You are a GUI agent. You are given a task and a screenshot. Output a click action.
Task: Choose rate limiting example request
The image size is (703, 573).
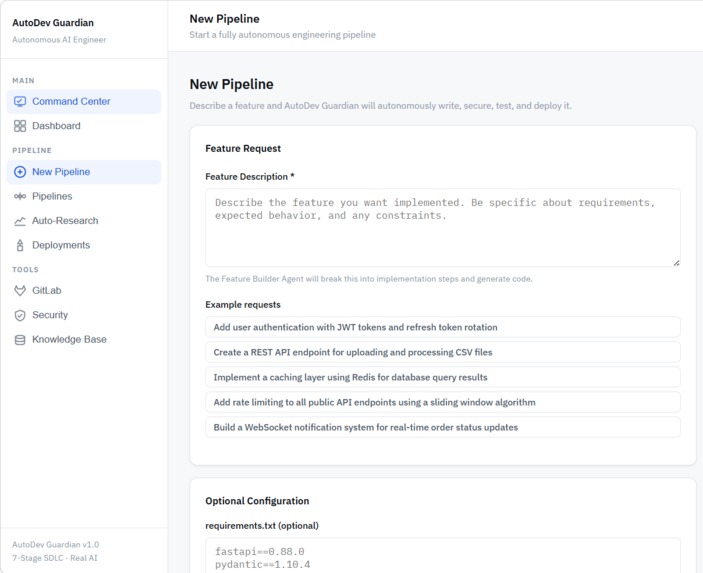coord(443,403)
